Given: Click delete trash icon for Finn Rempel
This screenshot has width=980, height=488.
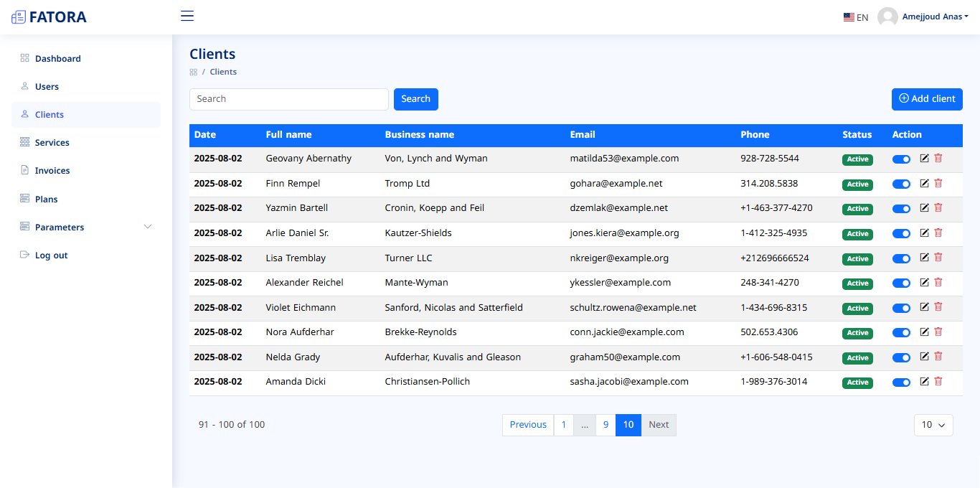Looking at the screenshot, I should [x=938, y=183].
